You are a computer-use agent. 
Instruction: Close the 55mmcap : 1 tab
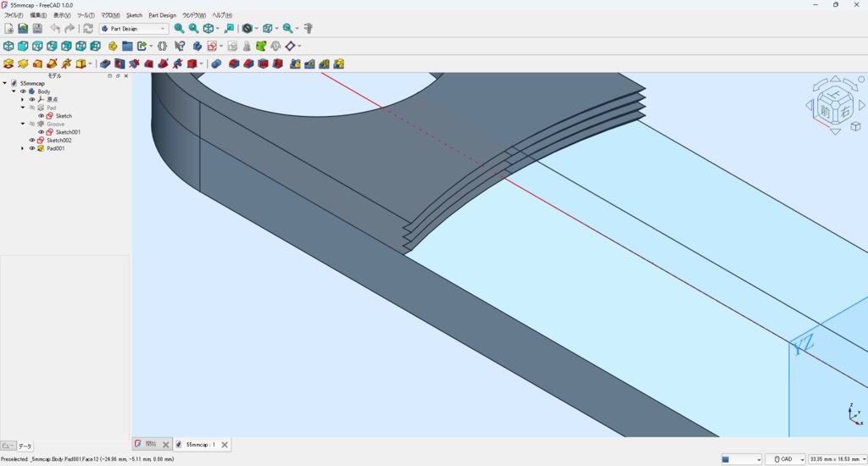coord(224,445)
